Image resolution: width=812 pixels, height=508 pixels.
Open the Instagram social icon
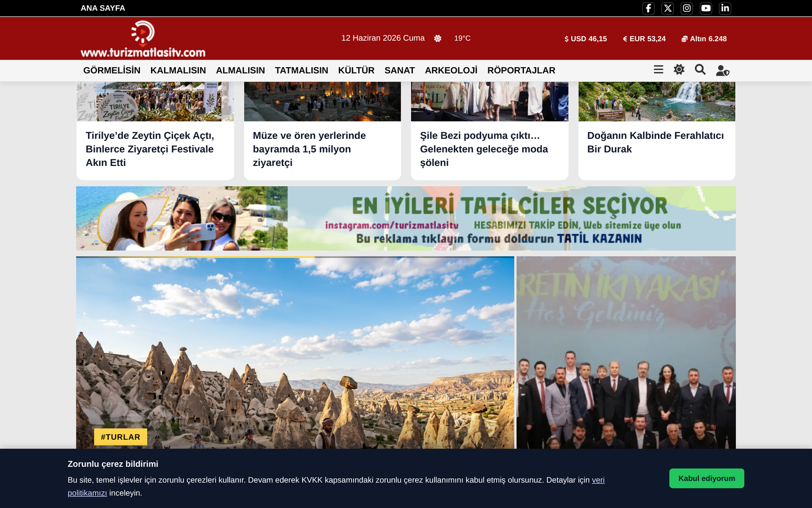pos(687,8)
